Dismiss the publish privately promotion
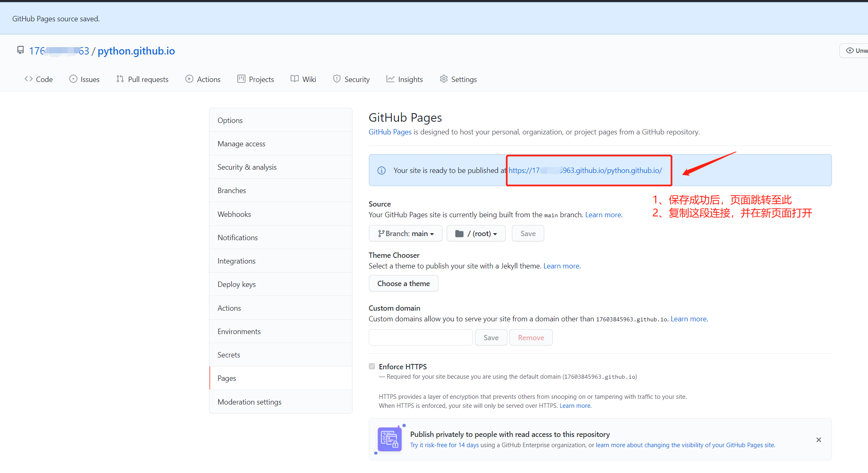 [818, 439]
